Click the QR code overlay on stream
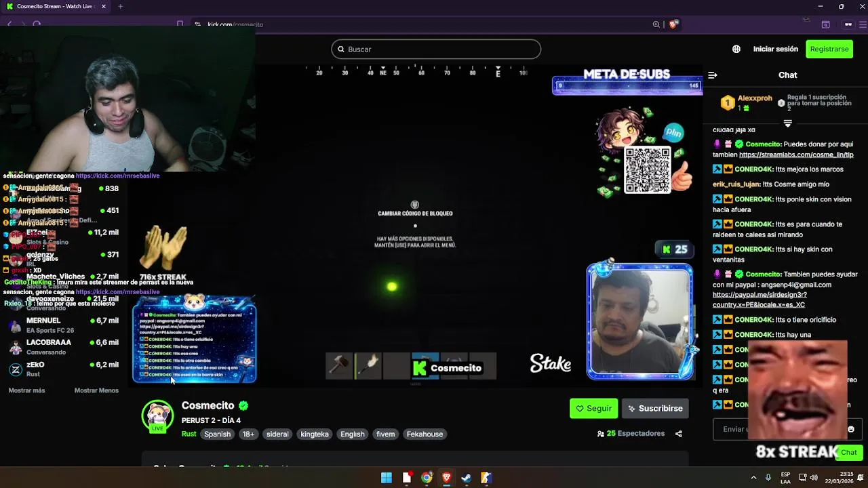 pos(648,170)
